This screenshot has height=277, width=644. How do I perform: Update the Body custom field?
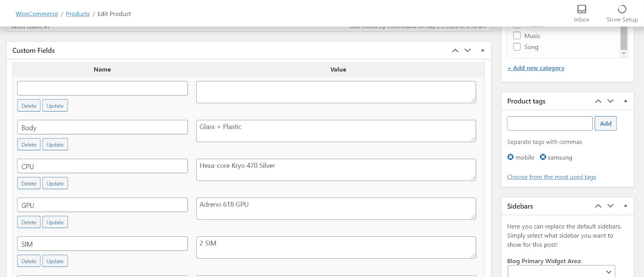pyautogui.click(x=55, y=144)
